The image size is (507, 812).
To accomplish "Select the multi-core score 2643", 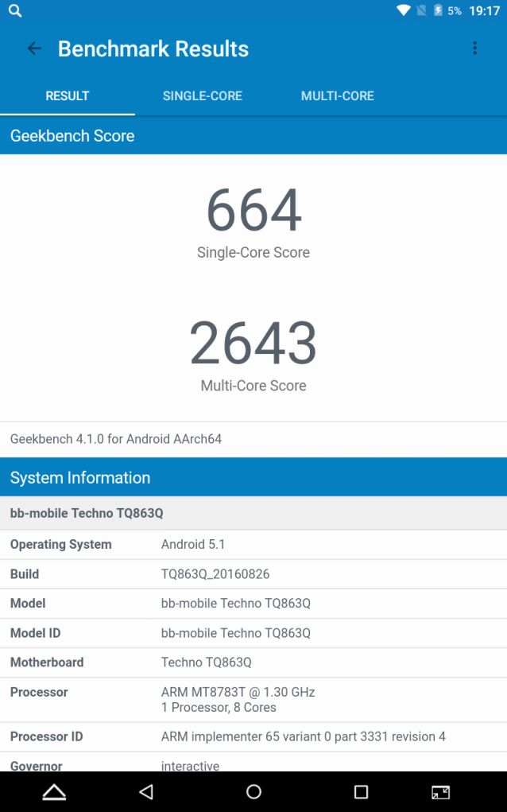I will coord(253,343).
